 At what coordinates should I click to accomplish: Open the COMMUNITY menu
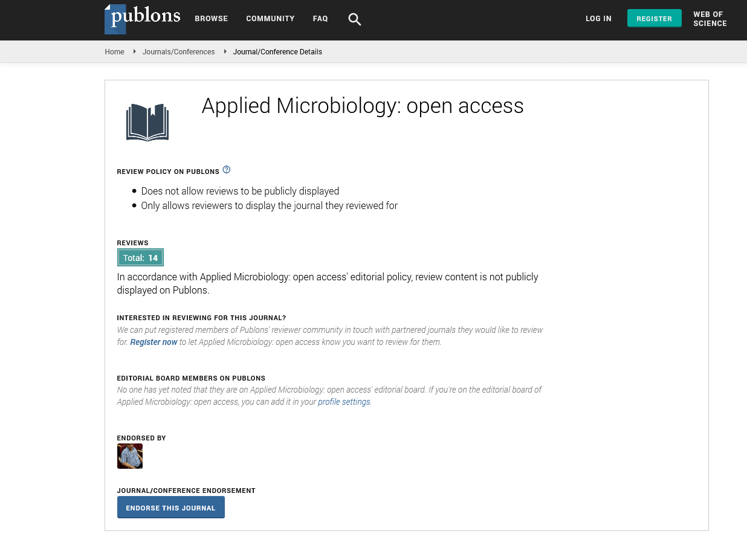[270, 19]
